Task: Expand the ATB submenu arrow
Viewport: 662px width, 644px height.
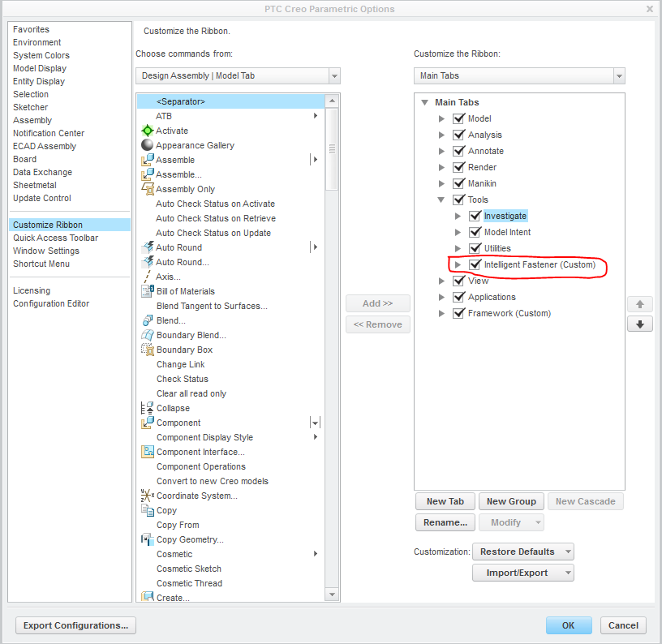Action: click(316, 116)
